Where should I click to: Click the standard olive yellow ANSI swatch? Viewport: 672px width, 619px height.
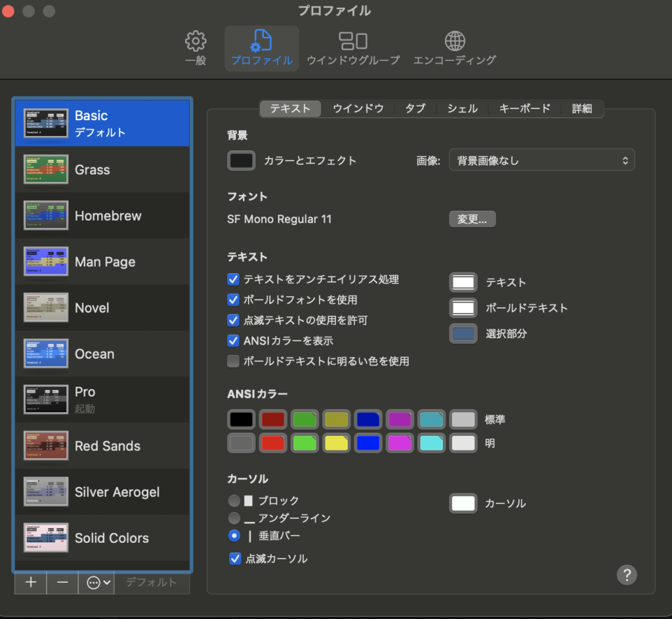pyautogui.click(x=337, y=419)
